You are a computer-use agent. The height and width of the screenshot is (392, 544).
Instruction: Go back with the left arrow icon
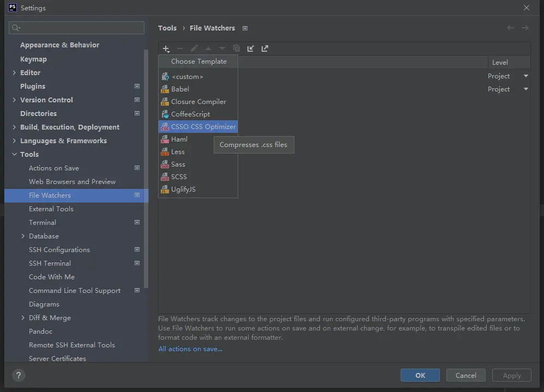click(x=510, y=28)
